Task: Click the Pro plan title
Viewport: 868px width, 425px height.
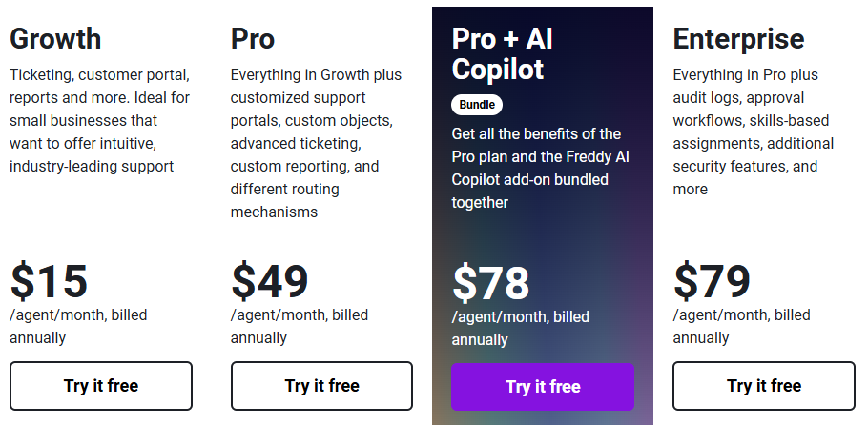Action: click(x=253, y=39)
